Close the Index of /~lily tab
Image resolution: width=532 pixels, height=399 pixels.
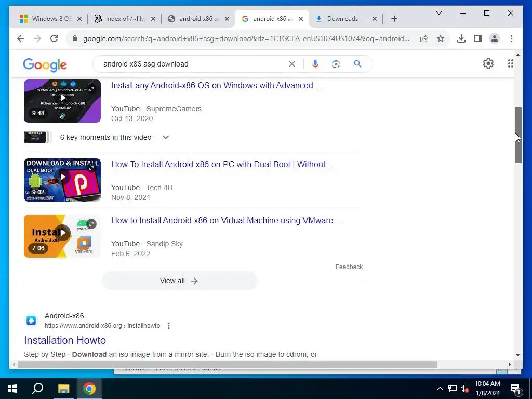(x=153, y=19)
